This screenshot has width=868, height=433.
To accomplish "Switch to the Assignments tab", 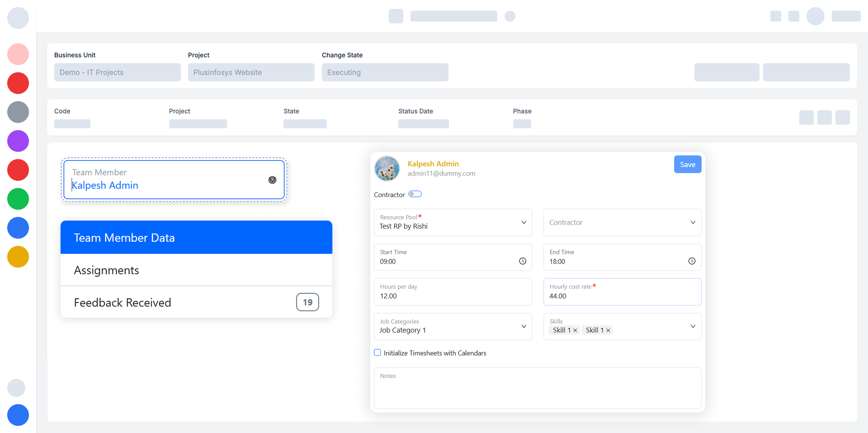I will click(196, 270).
